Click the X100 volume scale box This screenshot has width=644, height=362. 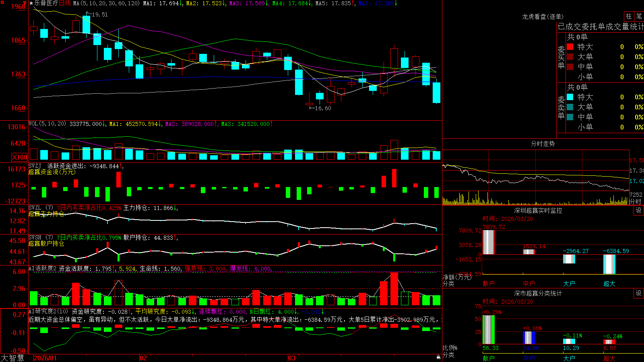pyautogui.click(x=19, y=157)
